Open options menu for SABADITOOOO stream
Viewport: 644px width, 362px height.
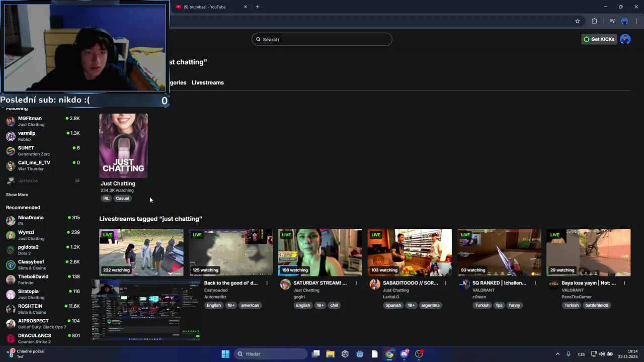446,283
